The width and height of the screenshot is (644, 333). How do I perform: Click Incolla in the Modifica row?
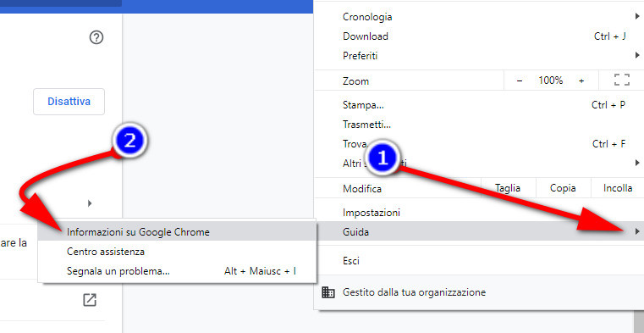[x=618, y=188]
